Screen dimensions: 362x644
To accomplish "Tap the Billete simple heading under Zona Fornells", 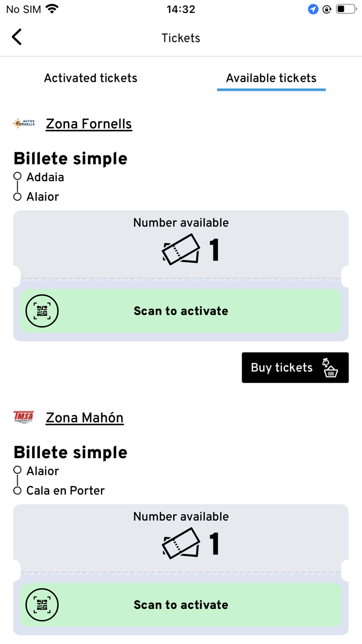I will [x=70, y=158].
